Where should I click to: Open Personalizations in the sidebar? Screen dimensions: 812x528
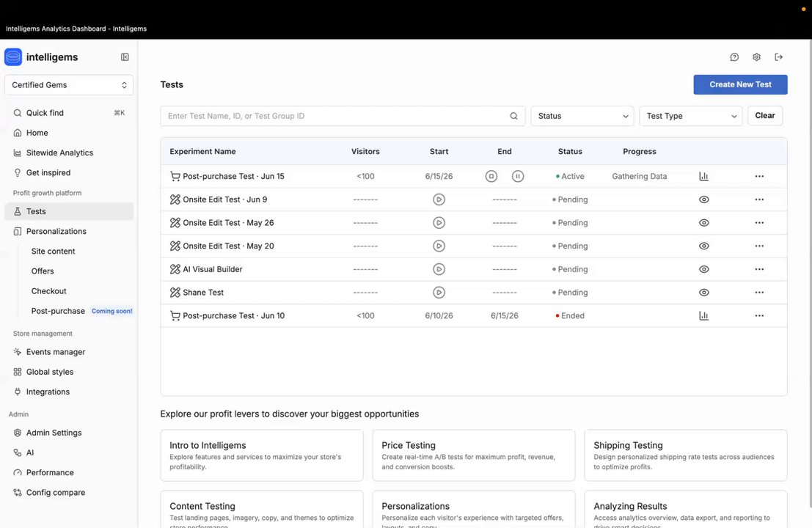tap(69, 232)
